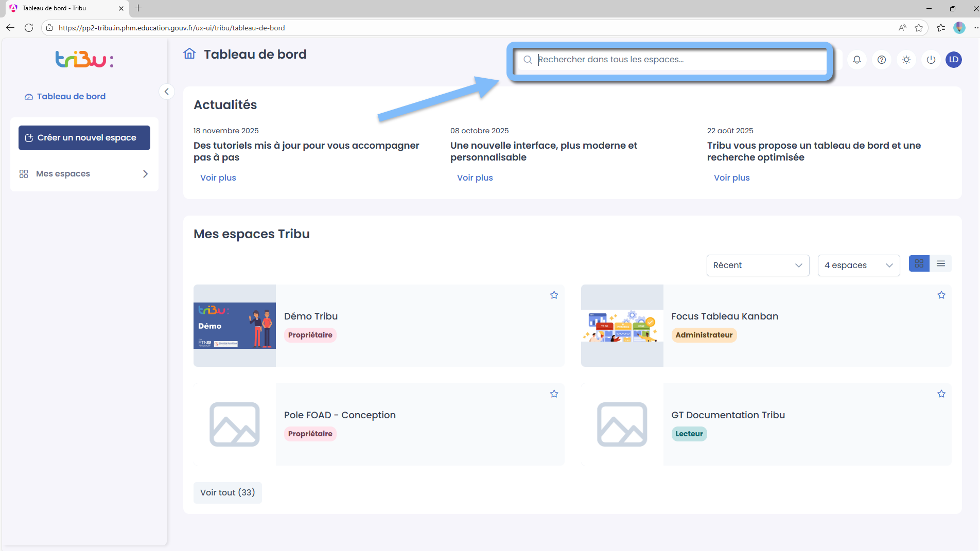Screen dimensions: 980x551
Task: Click the news headline about tutoriels mis à jour
Action: [x=306, y=151]
